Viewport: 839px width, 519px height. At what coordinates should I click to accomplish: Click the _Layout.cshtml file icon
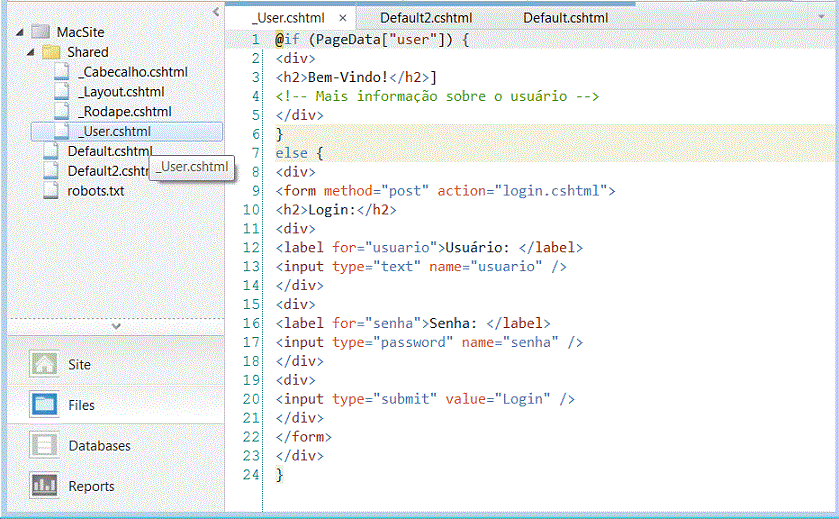pyautogui.click(x=62, y=91)
